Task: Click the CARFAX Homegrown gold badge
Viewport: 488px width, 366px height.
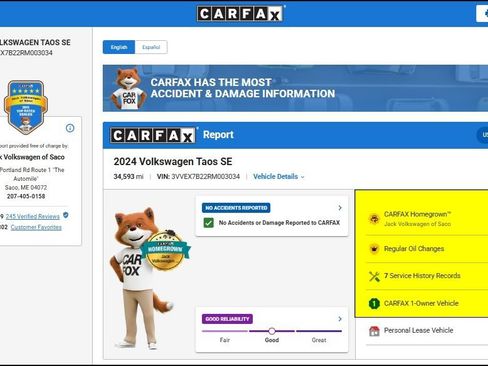Action: point(166,250)
